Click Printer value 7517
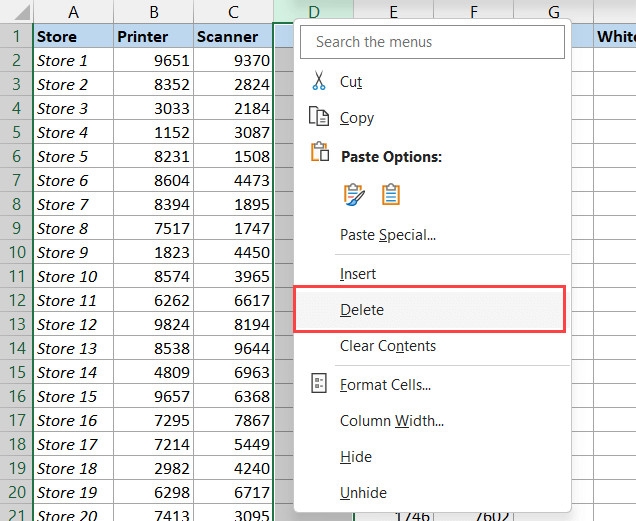Image resolution: width=636 pixels, height=521 pixels. 154,228
